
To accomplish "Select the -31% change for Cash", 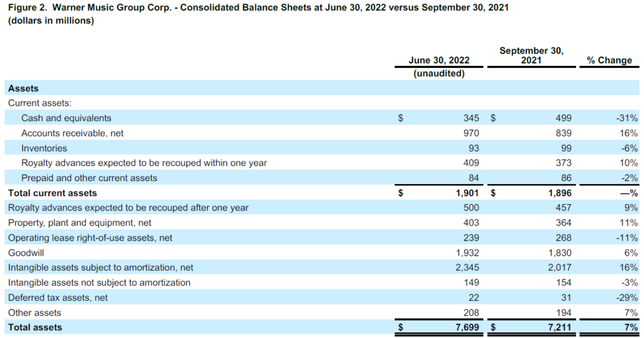I will 627,118.
